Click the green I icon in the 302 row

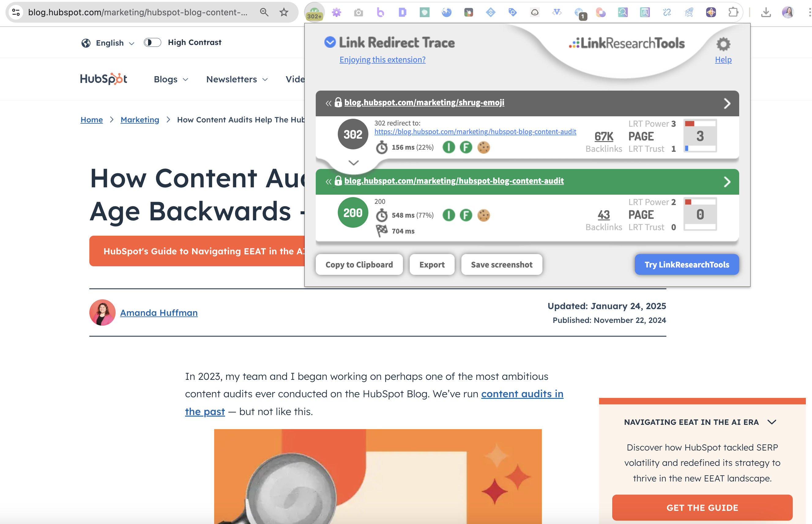pyautogui.click(x=449, y=147)
